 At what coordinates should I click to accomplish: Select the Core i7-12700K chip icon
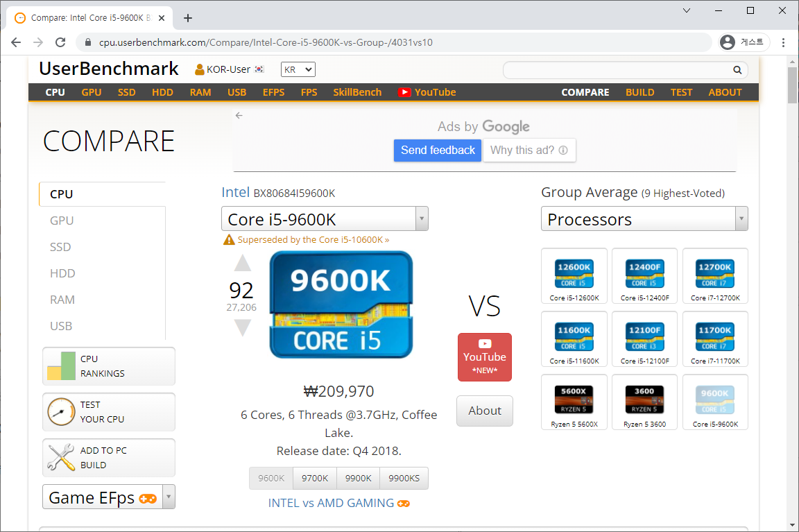(715, 274)
